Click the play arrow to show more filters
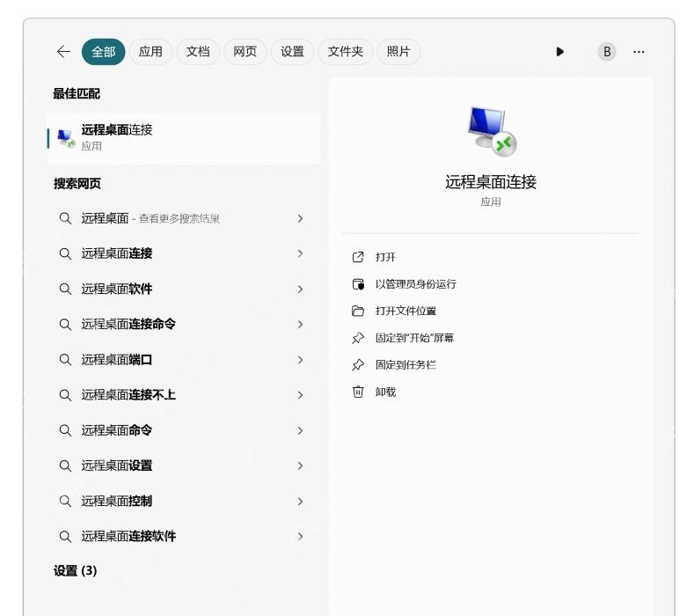 pyautogui.click(x=560, y=52)
